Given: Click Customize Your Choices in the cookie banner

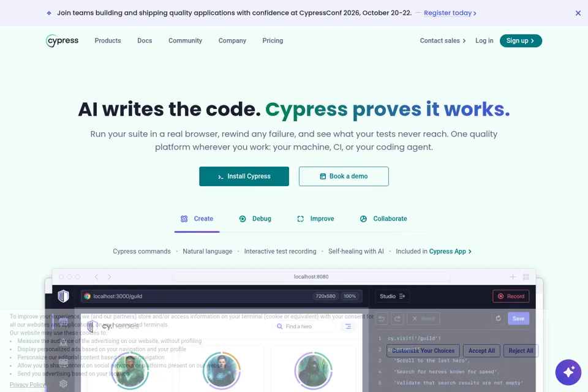Looking at the screenshot, I should (x=423, y=351).
